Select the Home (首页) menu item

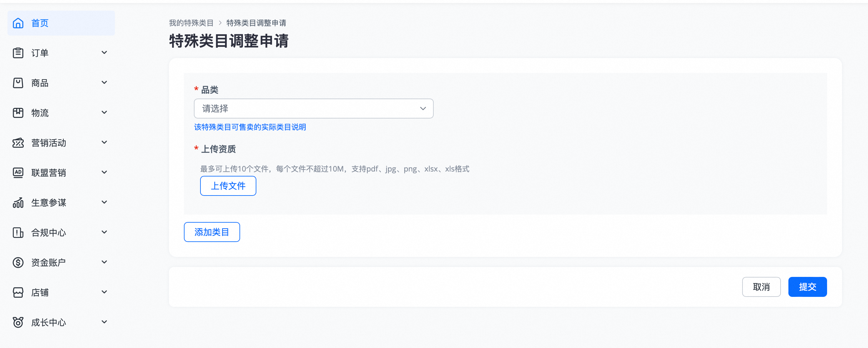coord(40,23)
